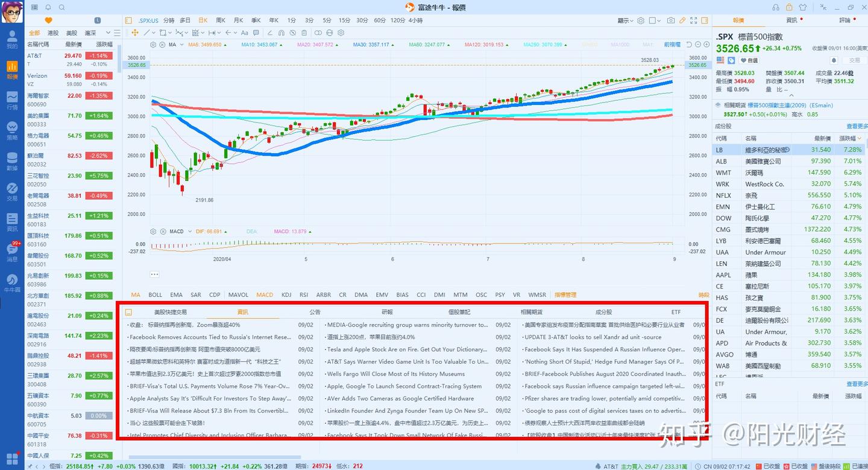Open the 評論 tab in right panel
The width and height of the screenshot is (868, 470).
pos(844,20)
